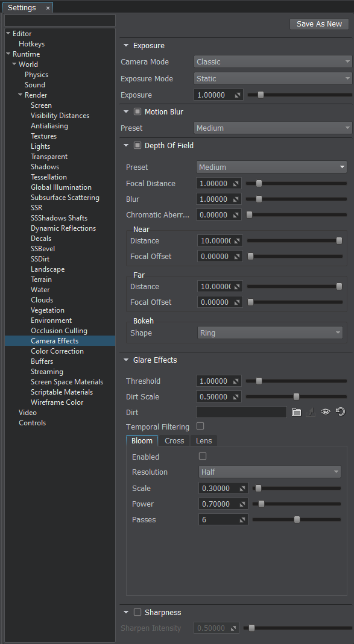Screen dimensions: 354x644
Task: Click the drag icon in Dirt Scale field
Action: click(x=236, y=397)
